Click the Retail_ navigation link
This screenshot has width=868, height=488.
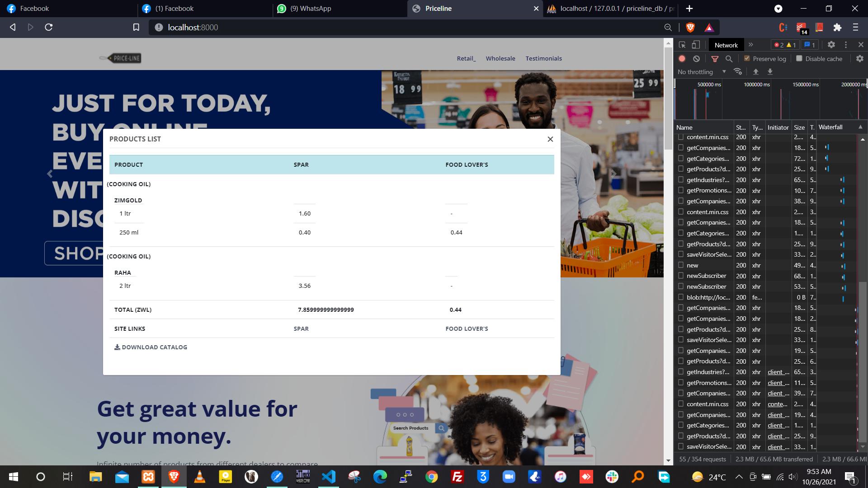pyautogui.click(x=466, y=58)
